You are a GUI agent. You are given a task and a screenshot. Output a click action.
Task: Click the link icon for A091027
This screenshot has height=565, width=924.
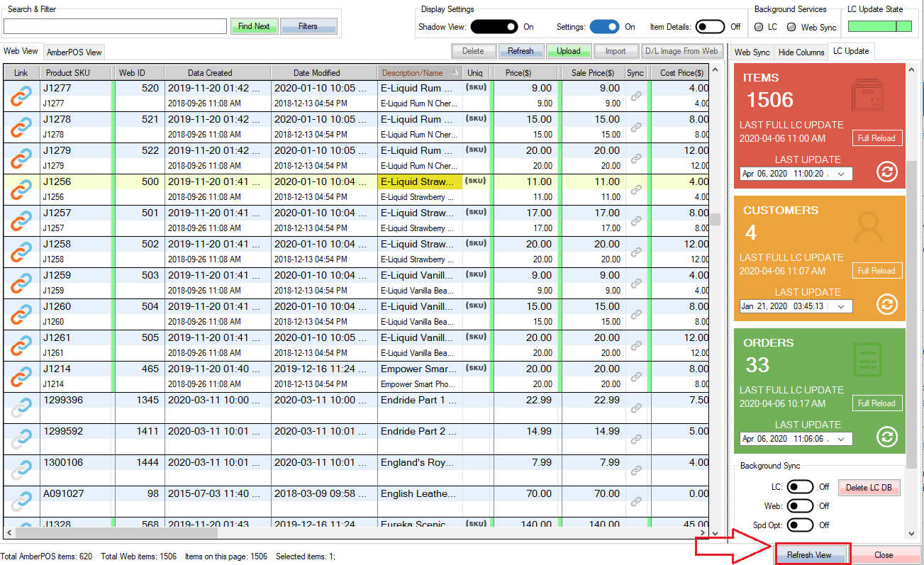21,501
